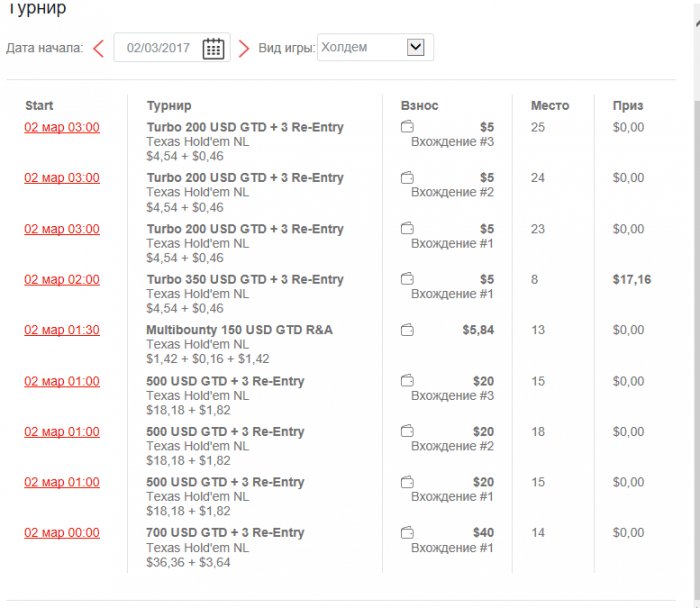Image resolution: width=700 pixels, height=608 pixels.
Task: Sort by the Место column header
Action: click(550, 105)
